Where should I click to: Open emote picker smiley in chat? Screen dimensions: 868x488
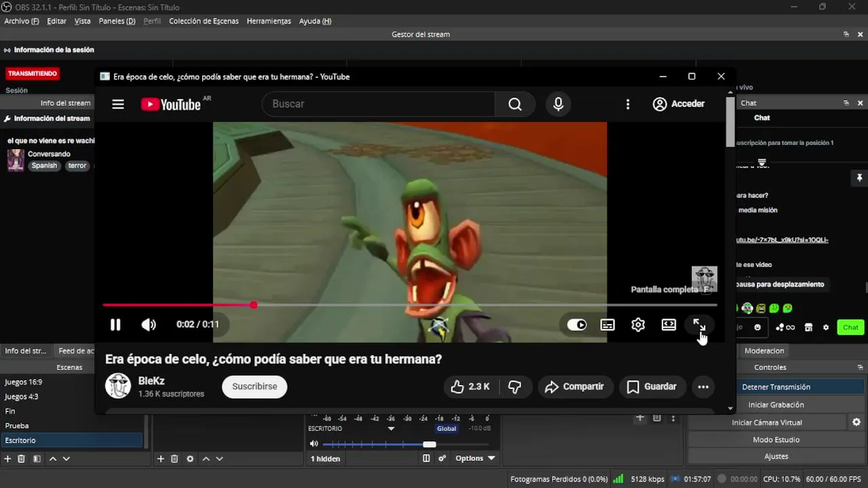[757, 327]
